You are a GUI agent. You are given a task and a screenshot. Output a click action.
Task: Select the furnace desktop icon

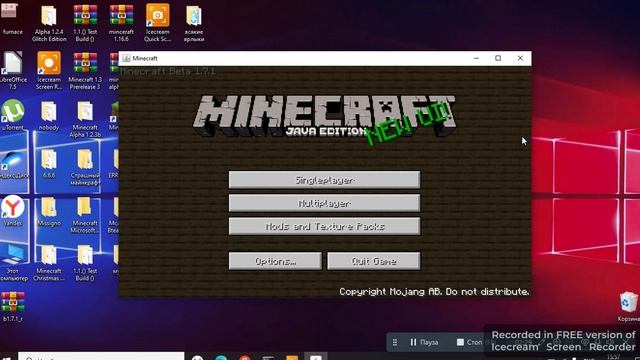pos(11,18)
